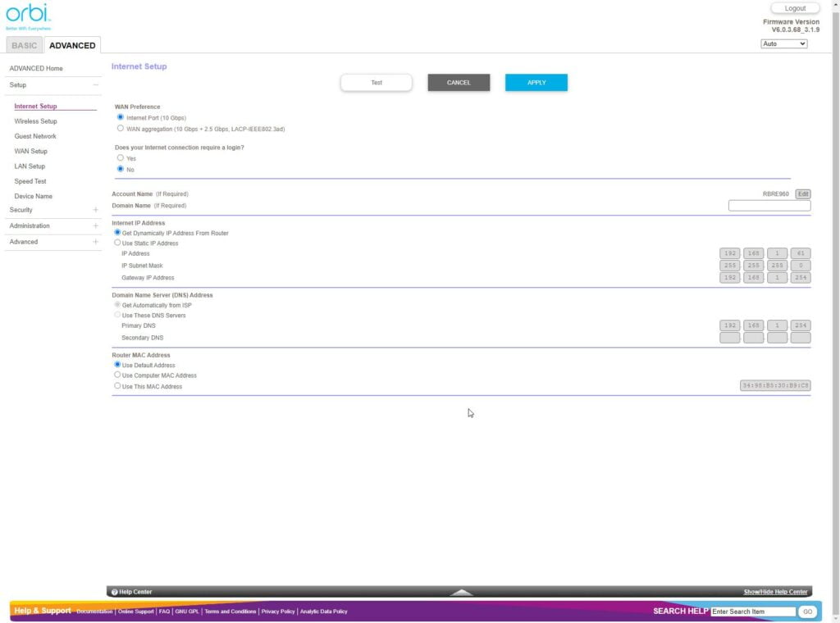
Task: Select Use Computer MAC Address option
Action: click(x=117, y=375)
